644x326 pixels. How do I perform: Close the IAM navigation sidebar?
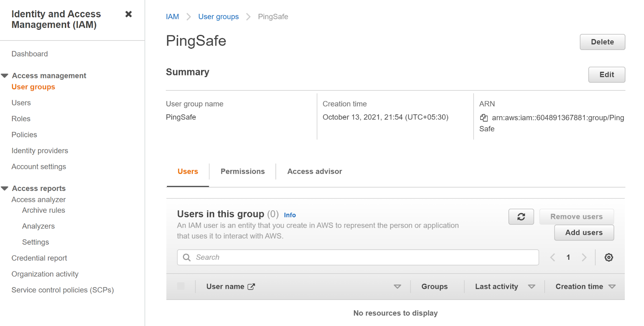coord(128,14)
